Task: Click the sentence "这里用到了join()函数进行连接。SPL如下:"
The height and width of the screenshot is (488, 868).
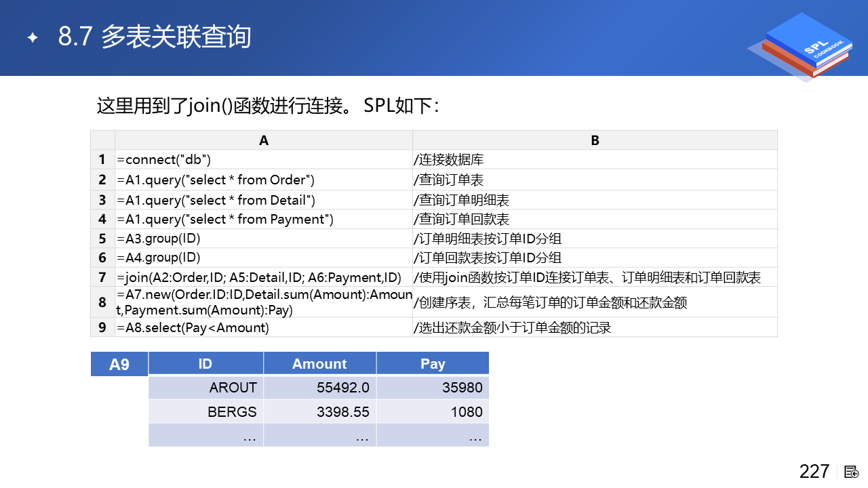Action: 269,106
